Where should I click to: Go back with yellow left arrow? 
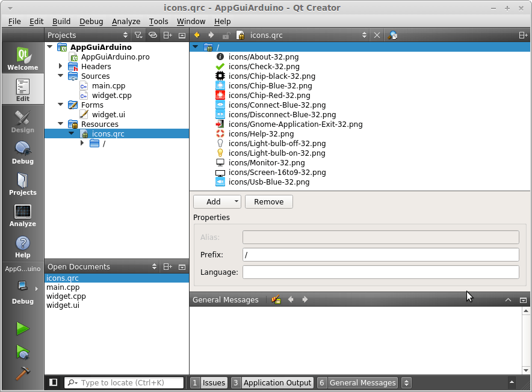pos(197,35)
